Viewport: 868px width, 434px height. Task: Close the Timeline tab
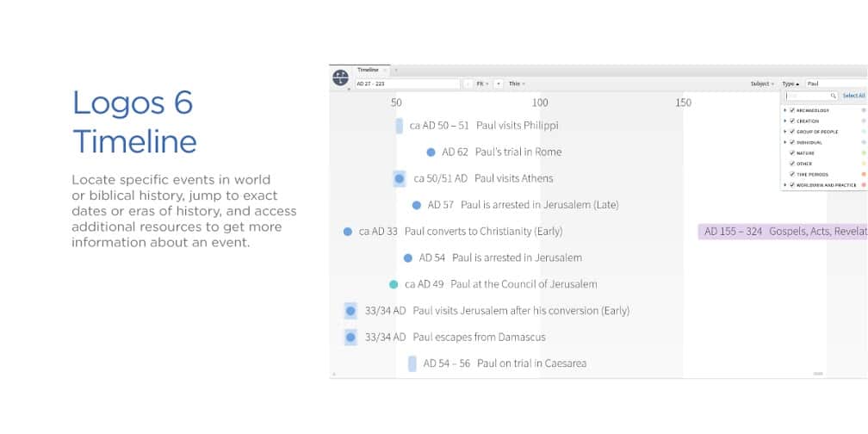click(x=384, y=69)
